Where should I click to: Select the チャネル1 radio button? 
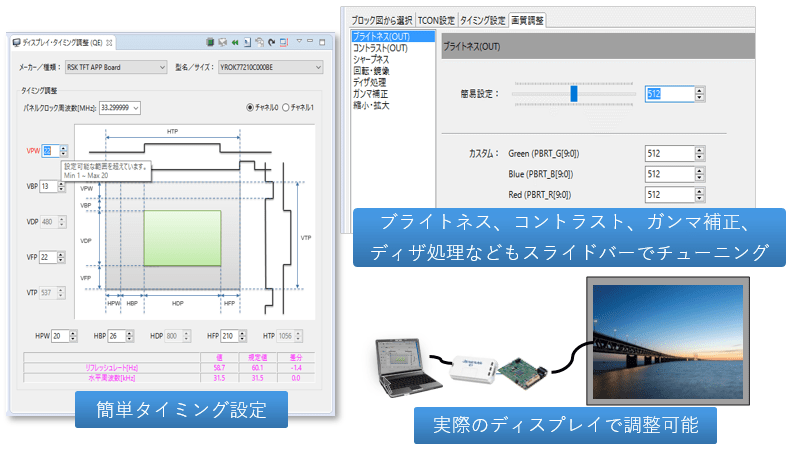click(x=286, y=108)
